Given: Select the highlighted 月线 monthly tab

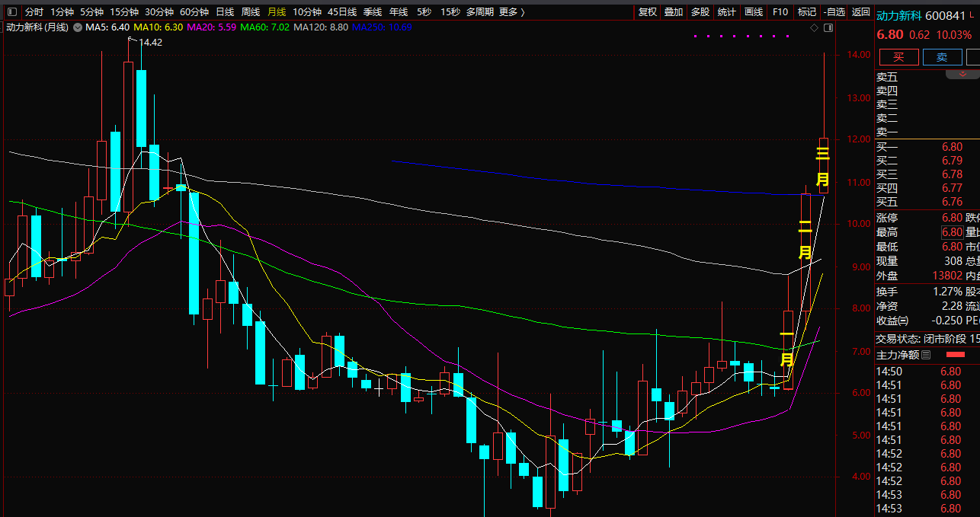Looking at the screenshot, I should 277,12.
